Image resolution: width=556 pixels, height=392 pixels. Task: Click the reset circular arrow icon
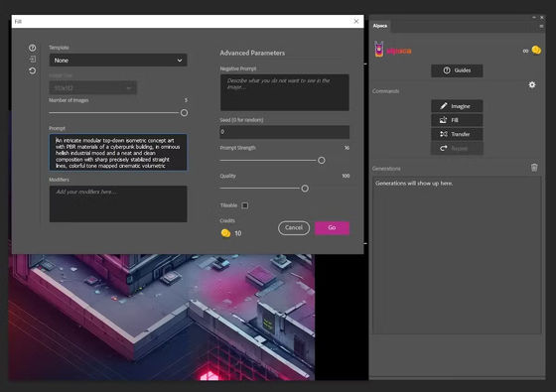[x=32, y=70]
